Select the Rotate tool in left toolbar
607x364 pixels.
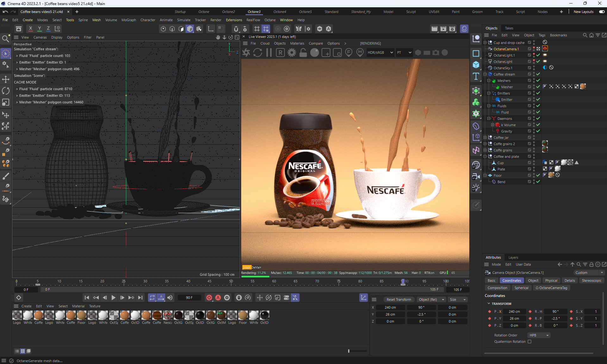point(6,91)
